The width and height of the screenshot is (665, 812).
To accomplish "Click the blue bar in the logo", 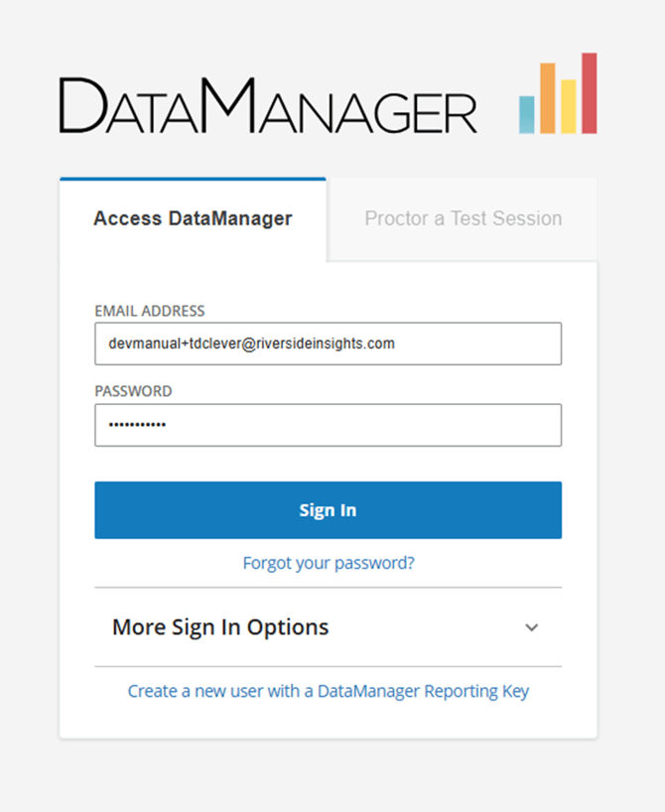I will click(x=527, y=115).
